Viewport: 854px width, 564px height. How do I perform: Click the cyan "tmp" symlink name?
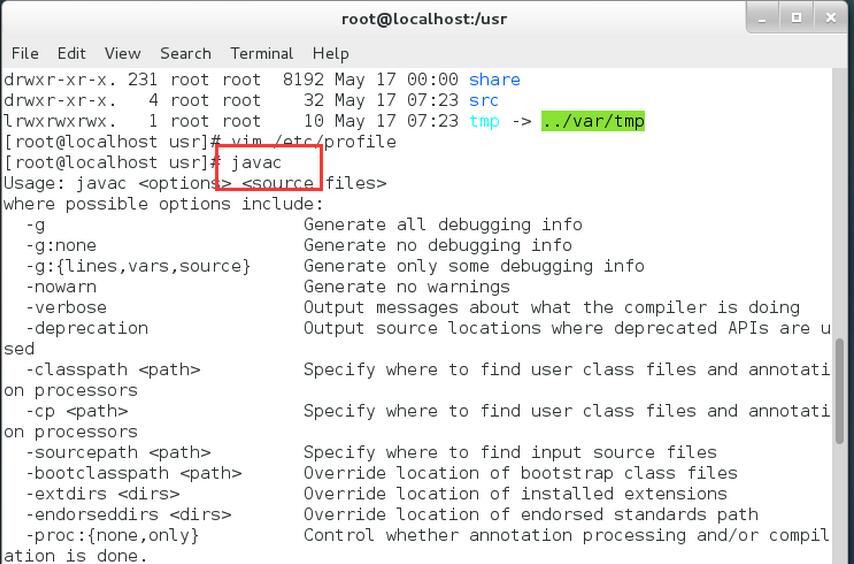[483, 121]
